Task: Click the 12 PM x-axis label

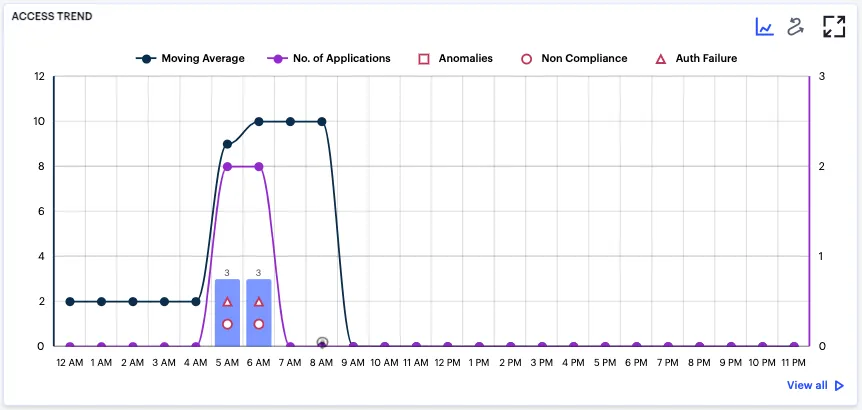Action: coord(447,363)
